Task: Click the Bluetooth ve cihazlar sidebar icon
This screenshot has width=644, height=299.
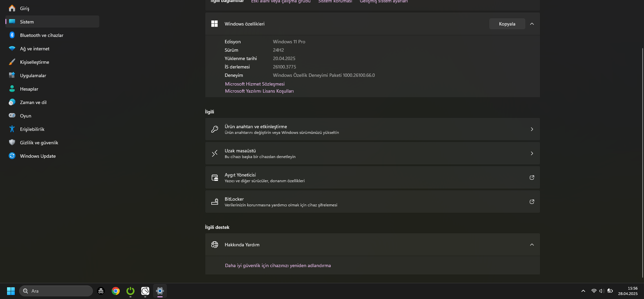Action: [x=12, y=35]
